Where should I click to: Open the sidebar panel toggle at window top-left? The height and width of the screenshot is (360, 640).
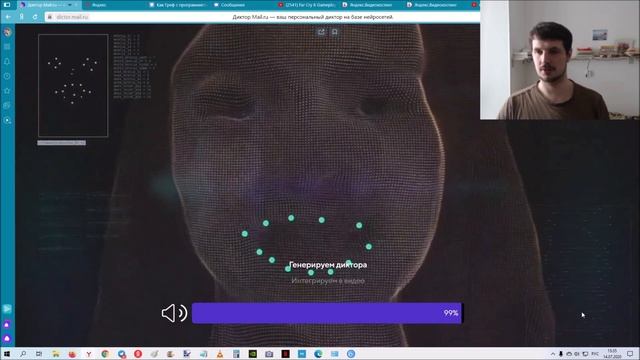(x=7, y=5)
